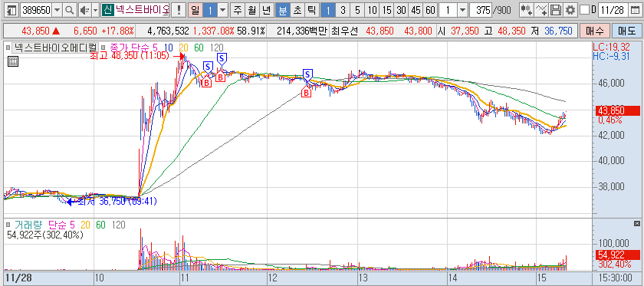Click the 375 bar count field
The height and width of the screenshot is (286, 644).
click(x=481, y=10)
